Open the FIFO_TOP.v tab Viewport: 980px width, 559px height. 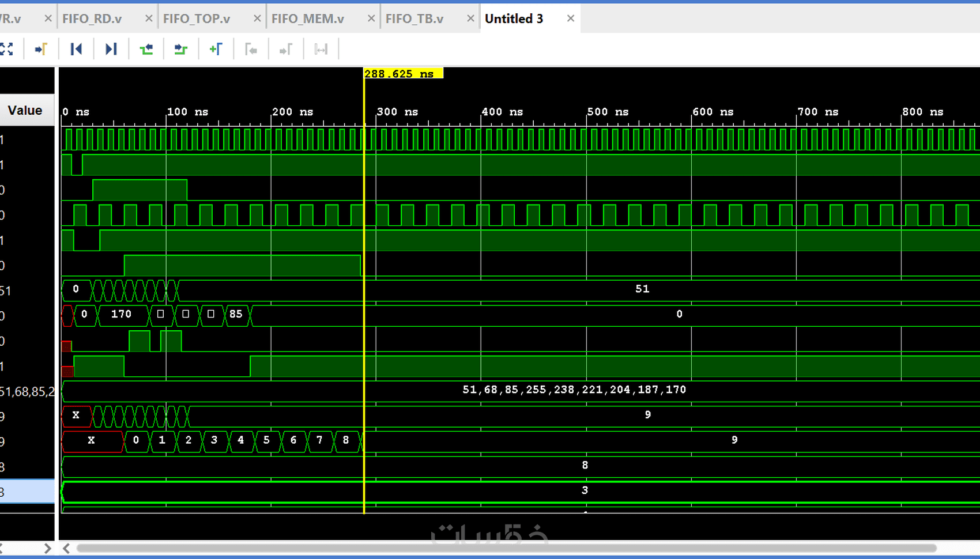pyautogui.click(x=197, y=19)
